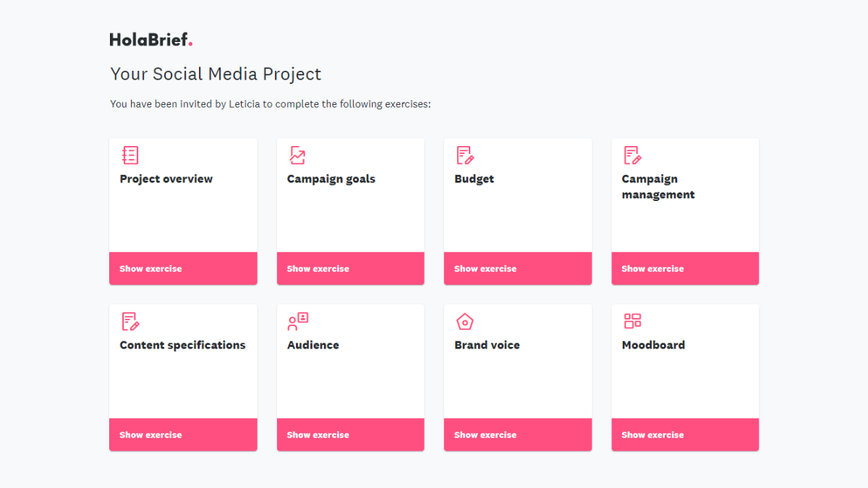Viewport: 868px width, 488px height.
Task: Show the Campaign goals exercise
Action: pos(350,268)
